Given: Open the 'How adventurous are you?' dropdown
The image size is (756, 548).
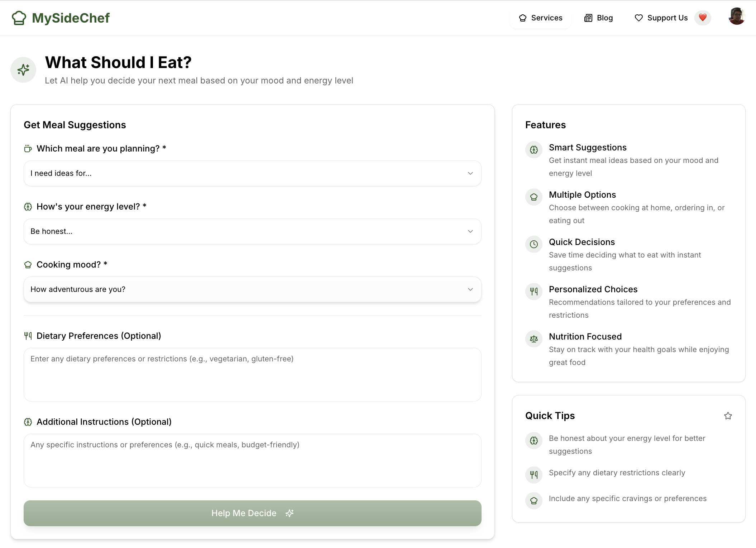Looking at the screenshot, I should (252, 289).
